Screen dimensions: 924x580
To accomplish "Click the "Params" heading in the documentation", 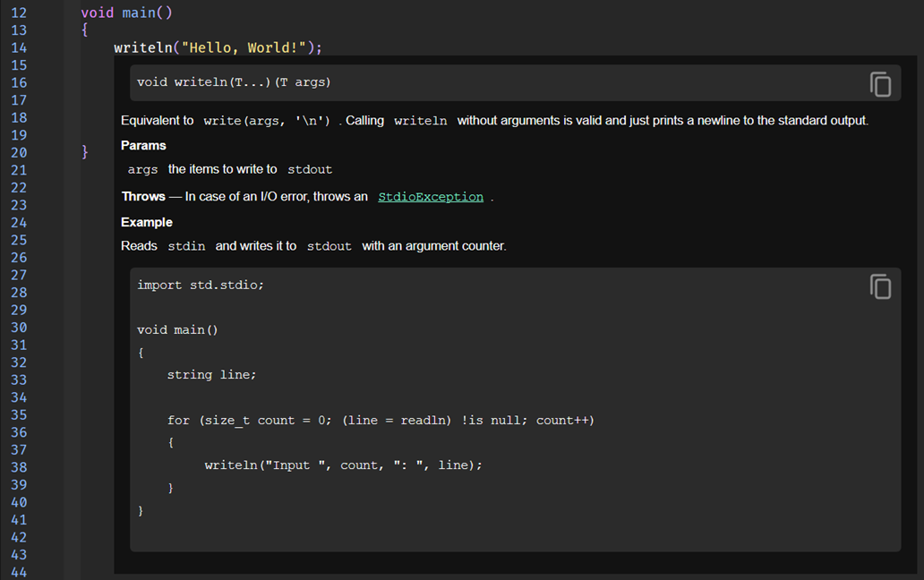I will (x=143, y=145).
